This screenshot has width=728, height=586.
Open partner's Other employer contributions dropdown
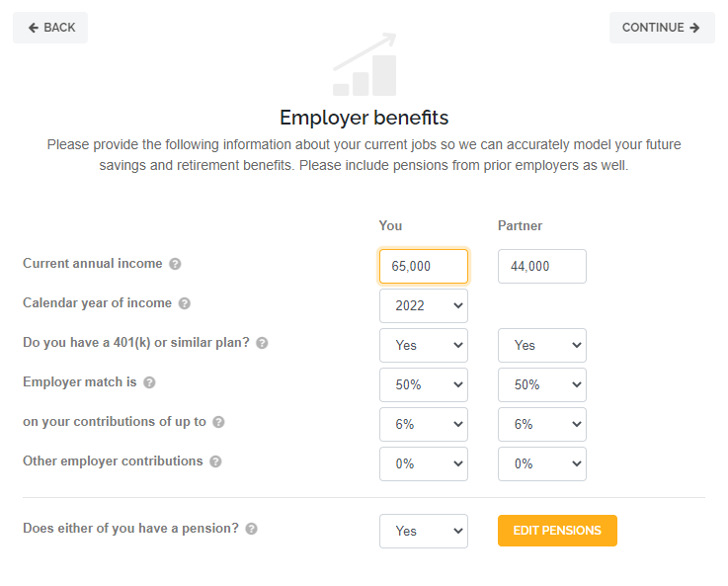click(x=542, y=463)
